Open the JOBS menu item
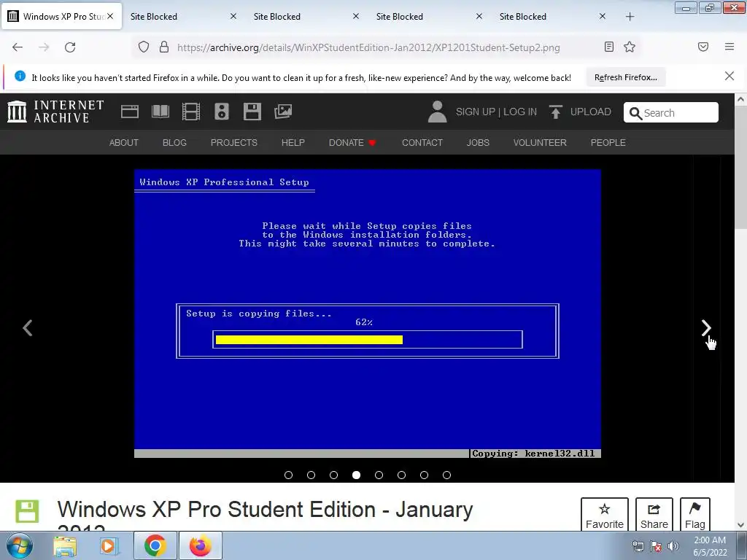 click(478, 142)
